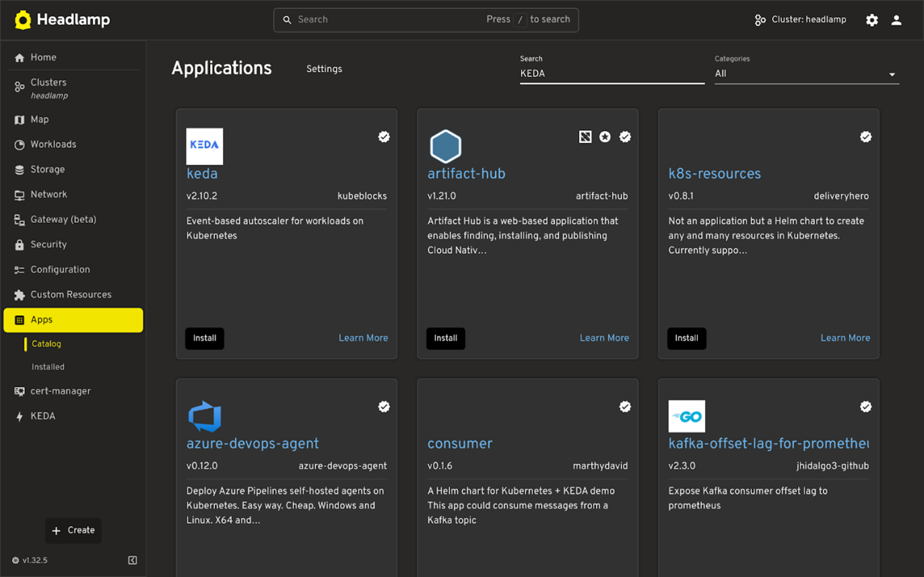Open cert-manager in sidebar
This screenshot has width=924, height=577.
click(x=73, y=391)
